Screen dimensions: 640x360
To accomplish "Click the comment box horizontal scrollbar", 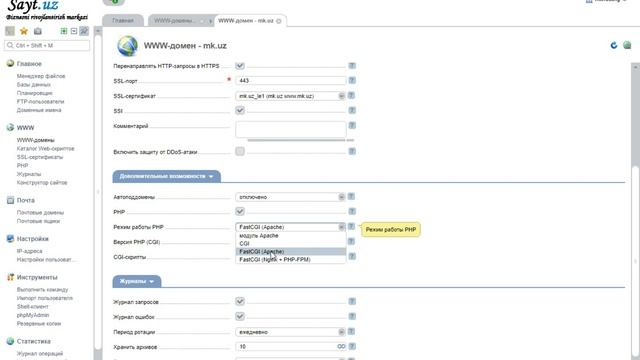I will (x=296, y=140).
